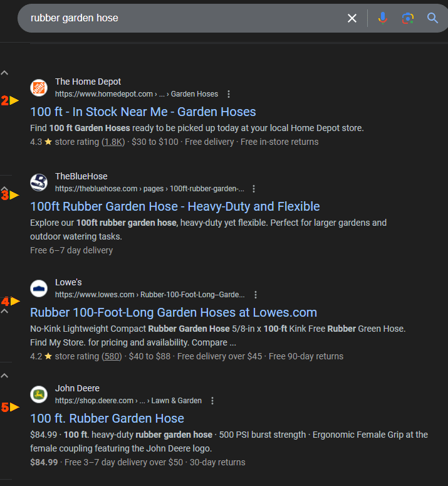Collapse the chevron above The Home Depot result

(4, 73)
